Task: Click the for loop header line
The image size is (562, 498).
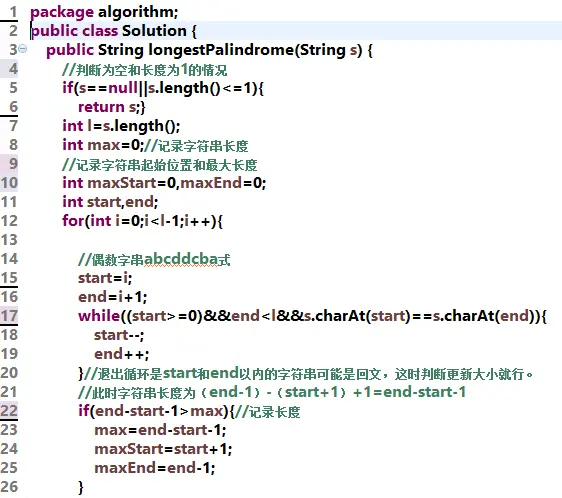Action: click(142, 221)
